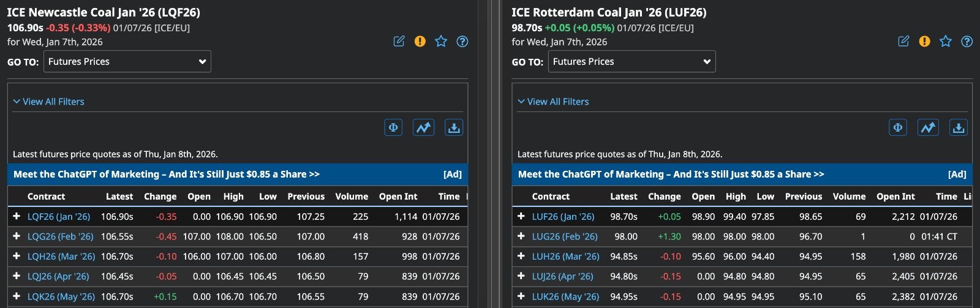The image size is (980, 308).
Task: Click the edit note icon for Newcastle Coal
Action: coord(399,42)
